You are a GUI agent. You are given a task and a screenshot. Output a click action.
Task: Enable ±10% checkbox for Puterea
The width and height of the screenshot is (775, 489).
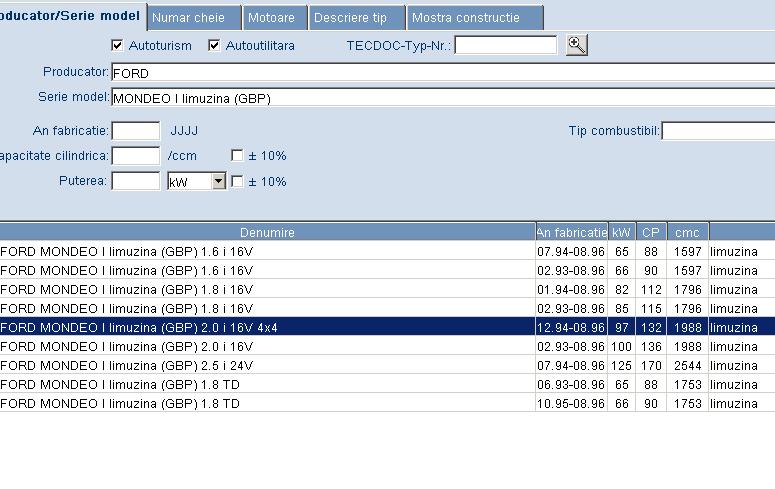click(237, 182)
